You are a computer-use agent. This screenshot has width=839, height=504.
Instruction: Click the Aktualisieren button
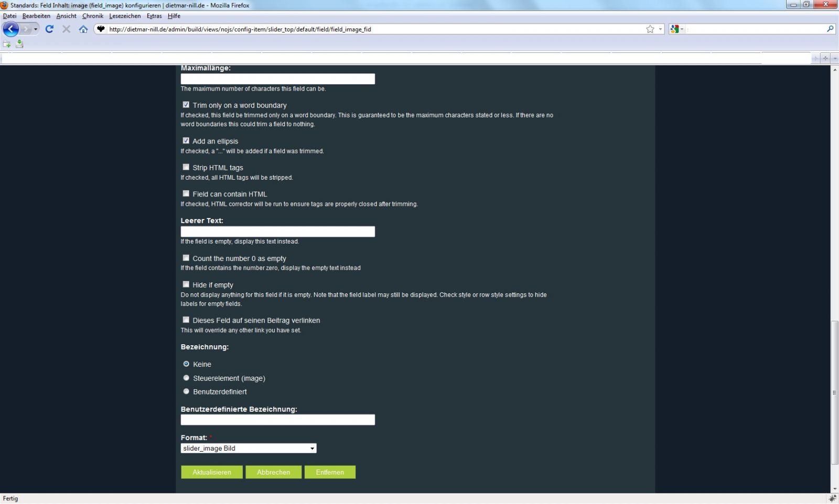pos(212,472)
